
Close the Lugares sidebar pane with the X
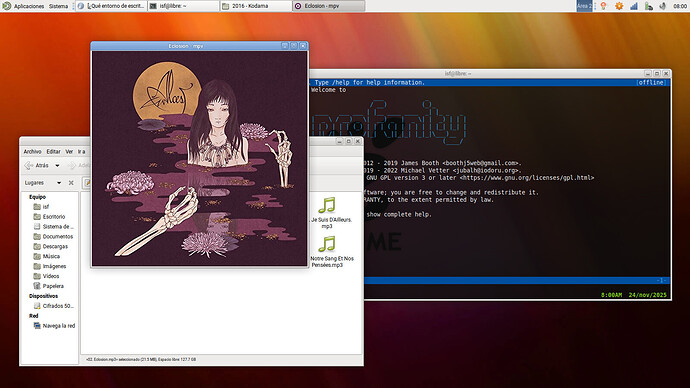pos(71,183)
